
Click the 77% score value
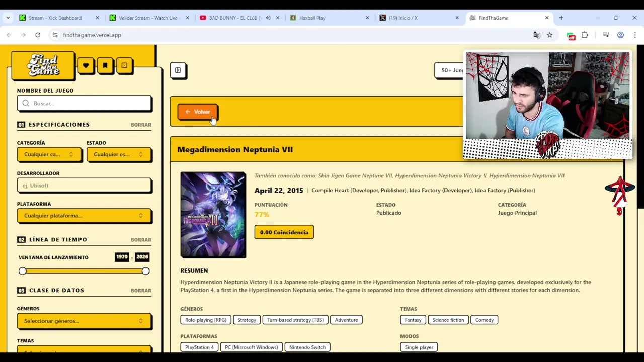coord(262,214)
